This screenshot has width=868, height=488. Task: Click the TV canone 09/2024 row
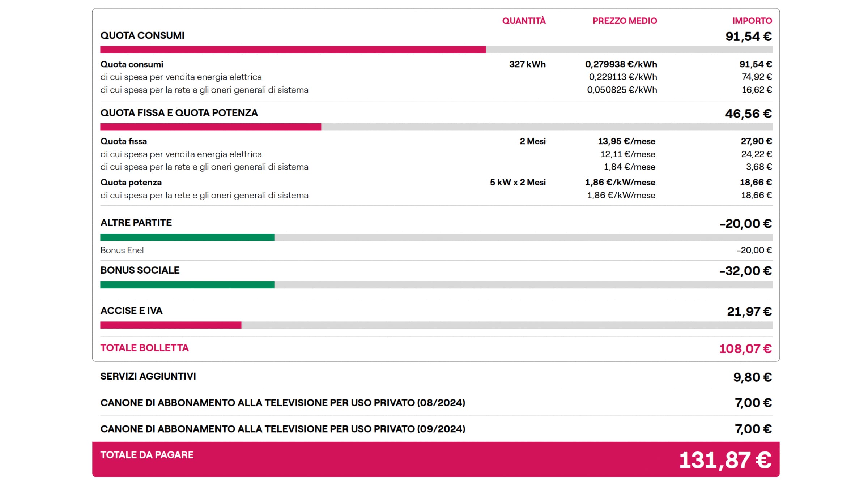tap(282, 429)
